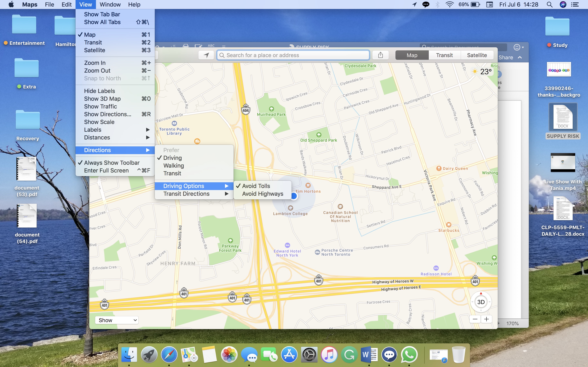Enable the Avoid Highways option
This screenshot has width=588, height=367.
click(262, 194)
